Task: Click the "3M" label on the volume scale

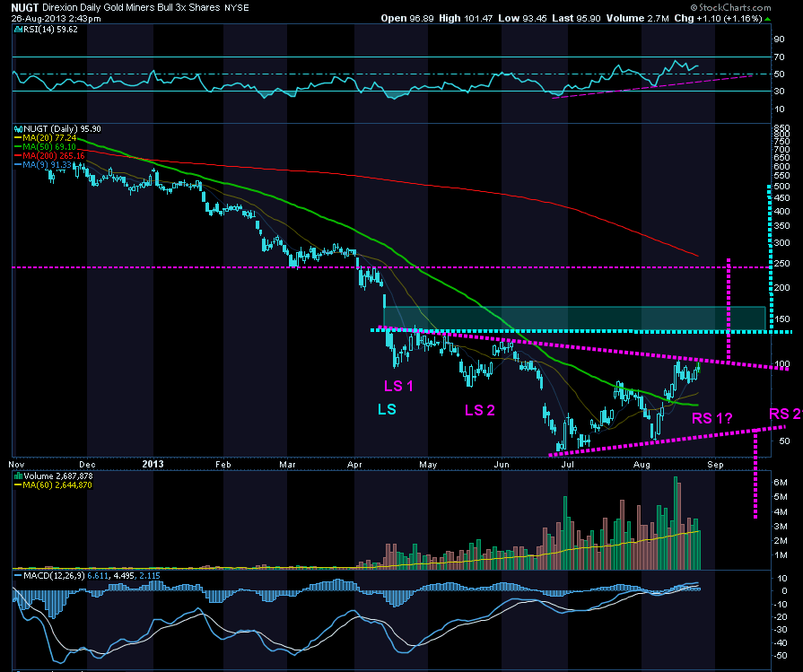Action: [x=781, y=526]
